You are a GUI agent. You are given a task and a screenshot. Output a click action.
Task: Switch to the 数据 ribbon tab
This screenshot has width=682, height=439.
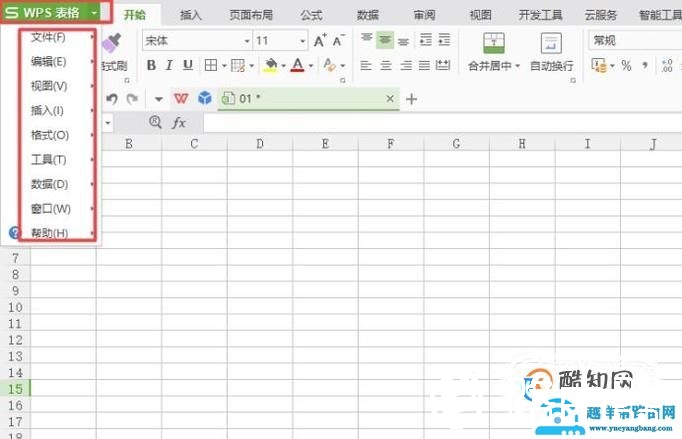pyautogui.click(x=368, y=15)
